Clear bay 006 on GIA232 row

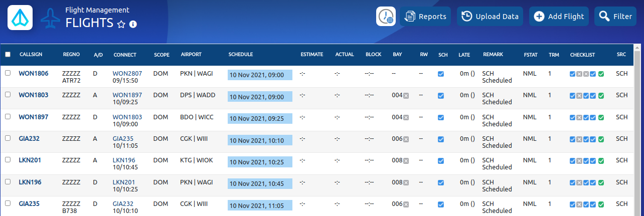[x=406, y=139]
